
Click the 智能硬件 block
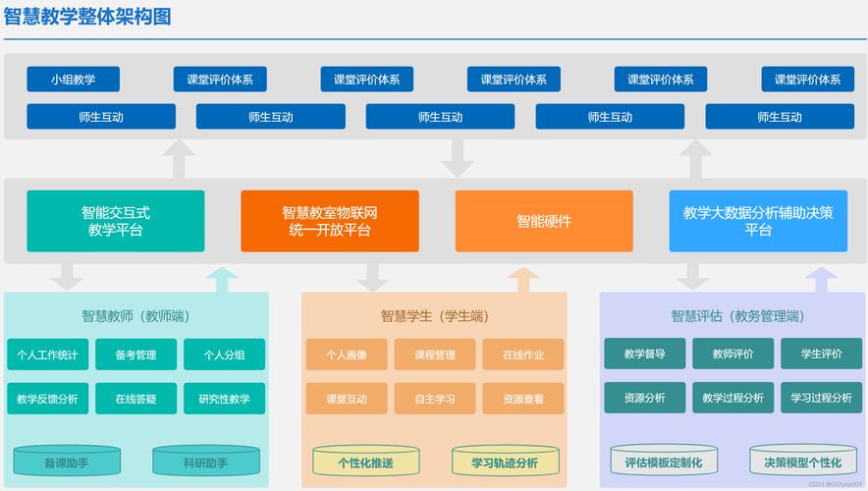(x=544, y=221)
